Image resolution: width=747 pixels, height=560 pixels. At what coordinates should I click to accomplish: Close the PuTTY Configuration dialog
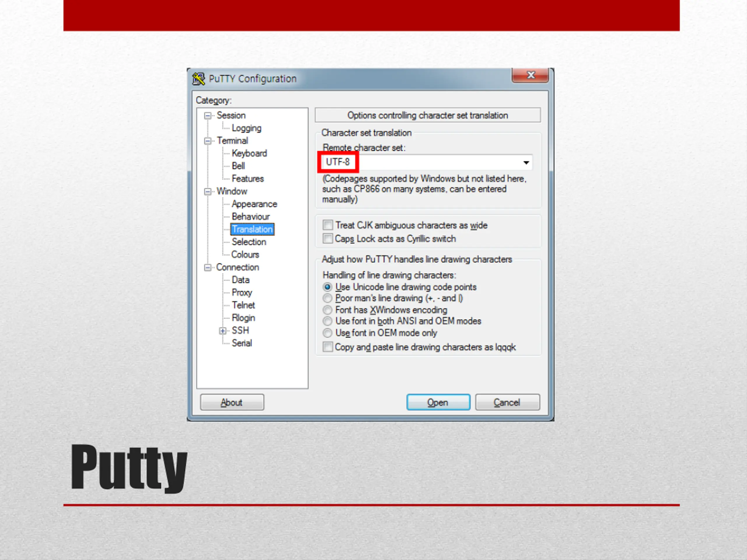point(530,75)
